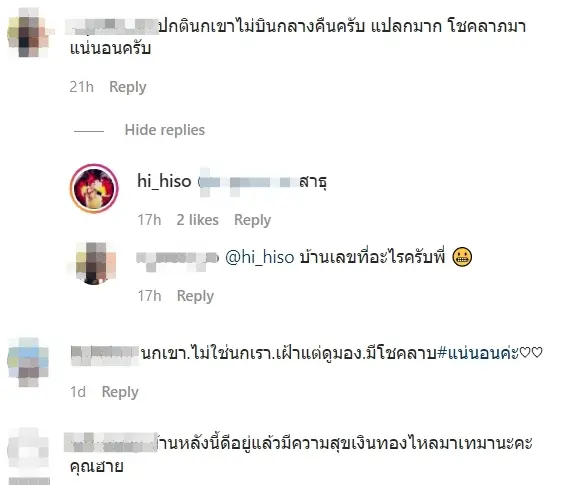
Task: Collapse thread using Hide replies
Action: pos(165,130)
